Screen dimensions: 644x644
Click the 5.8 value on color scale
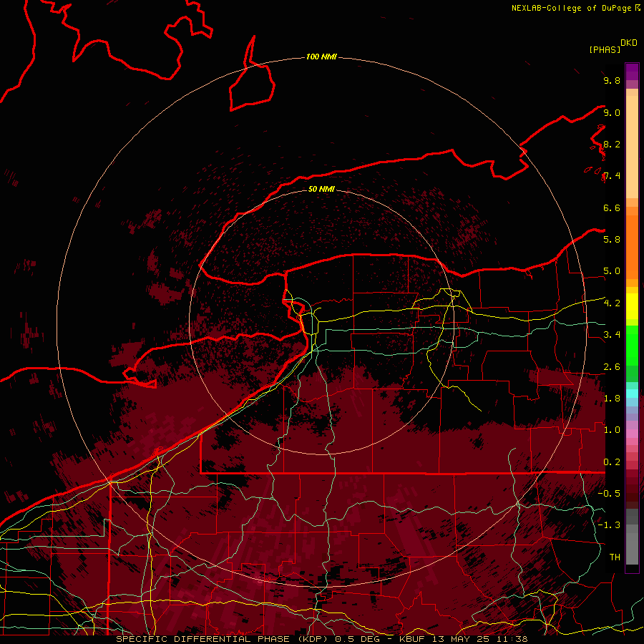pyautogui.click(x=612, y=240)
